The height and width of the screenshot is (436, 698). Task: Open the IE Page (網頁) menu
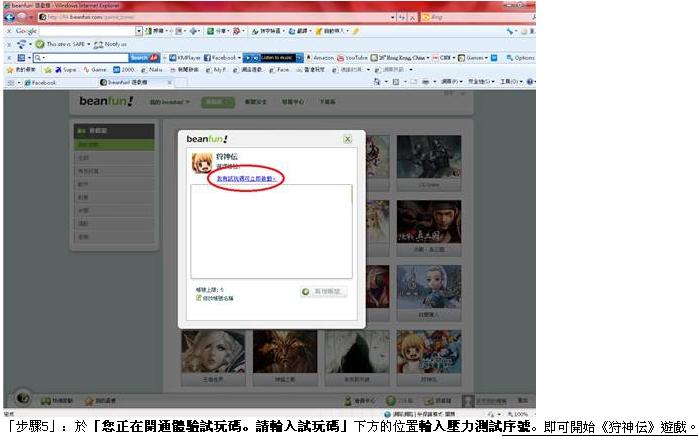point(451,82)
